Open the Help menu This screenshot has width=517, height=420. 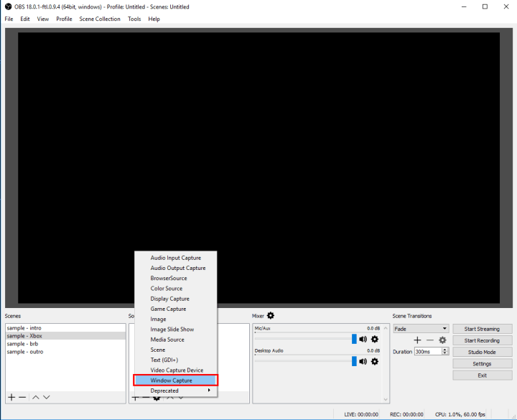tap(154, 19)
